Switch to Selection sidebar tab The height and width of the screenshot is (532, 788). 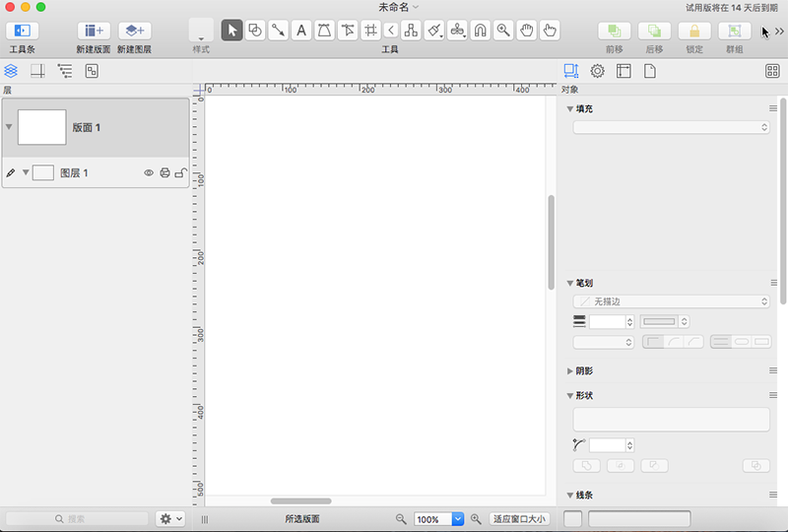tap(92, 71)
